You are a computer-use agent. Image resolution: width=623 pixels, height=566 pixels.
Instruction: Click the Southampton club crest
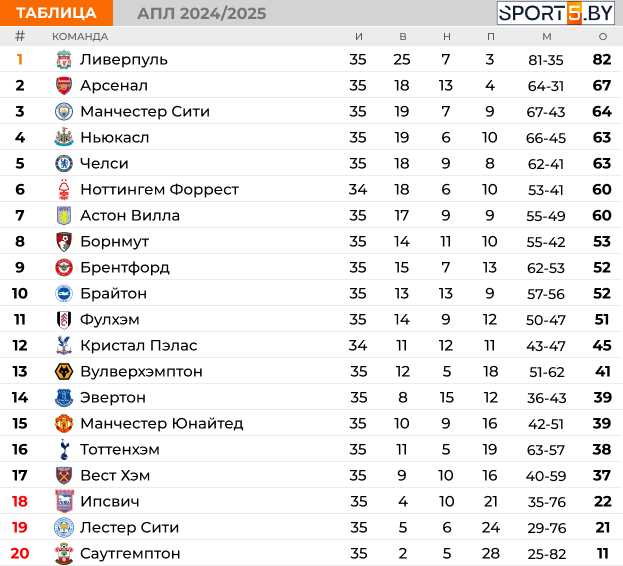pyautogui.click(x=64, y=553)
